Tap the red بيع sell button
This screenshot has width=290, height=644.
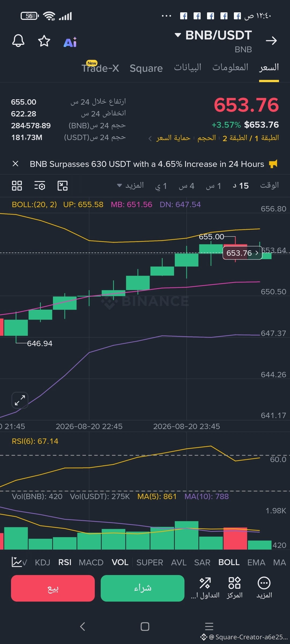(x=53, y=588)
